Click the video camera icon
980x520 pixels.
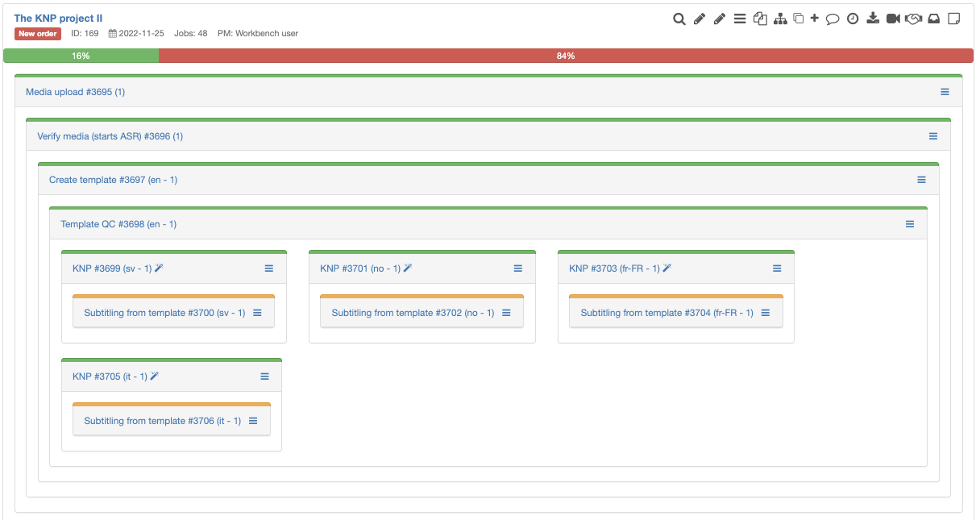(x=893, y=19)
